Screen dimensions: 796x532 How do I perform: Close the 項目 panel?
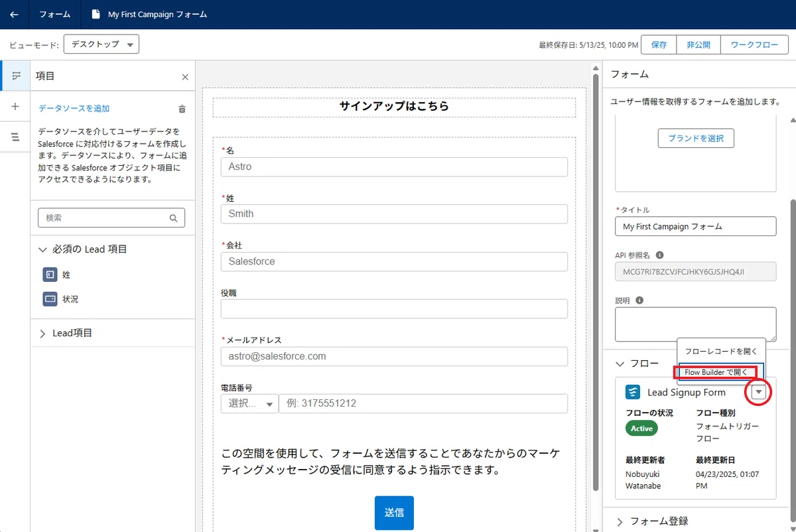pyautogui.click(x=185, y=77)
